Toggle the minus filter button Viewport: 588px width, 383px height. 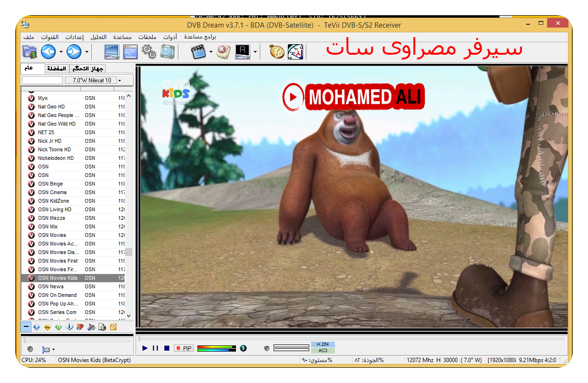tap(26, 327)
